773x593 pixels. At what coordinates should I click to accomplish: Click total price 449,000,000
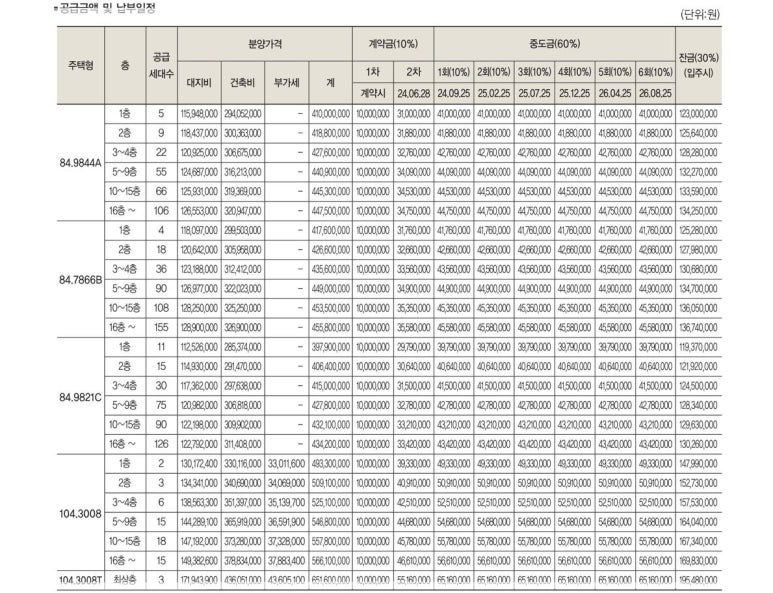point(331,289)
